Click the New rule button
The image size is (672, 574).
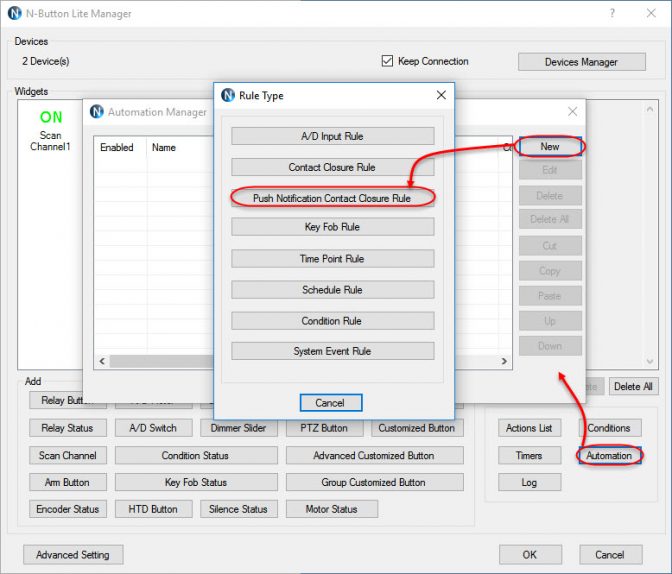[550, 146]
